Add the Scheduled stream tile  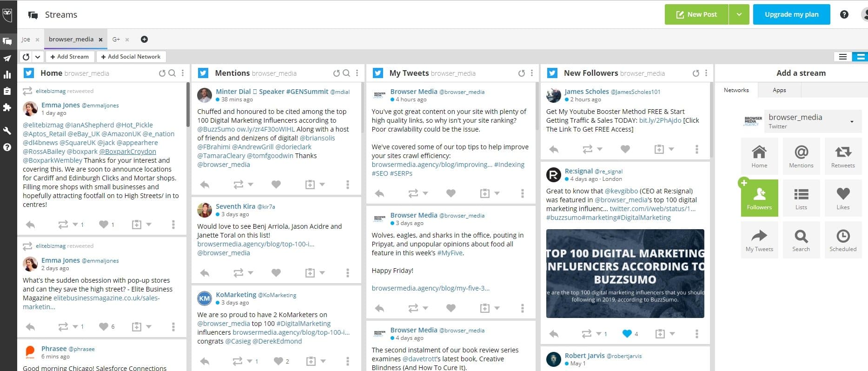tap(843, 240)
